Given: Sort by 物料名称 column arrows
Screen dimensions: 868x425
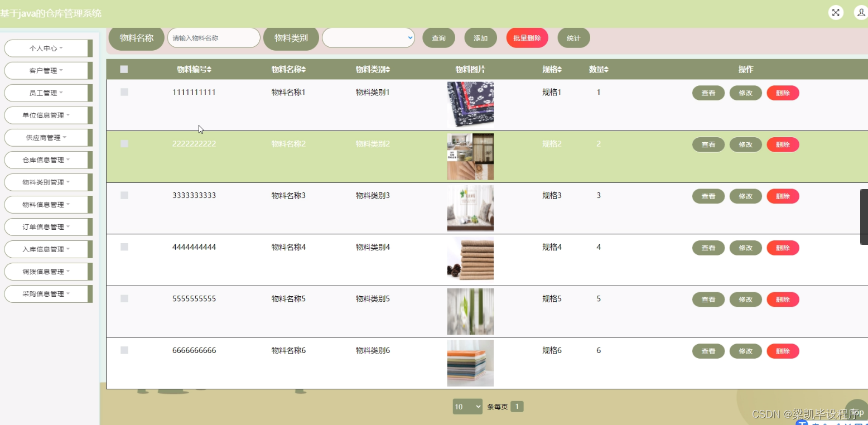Looking at the screenshot, I should click(x=303, y=70).
